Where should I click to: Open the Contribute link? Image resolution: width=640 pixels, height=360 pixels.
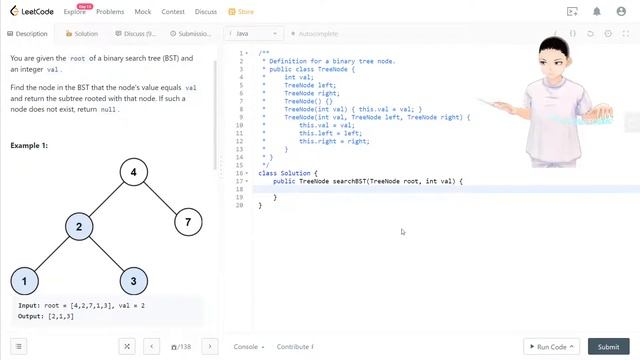pos(295,347)
